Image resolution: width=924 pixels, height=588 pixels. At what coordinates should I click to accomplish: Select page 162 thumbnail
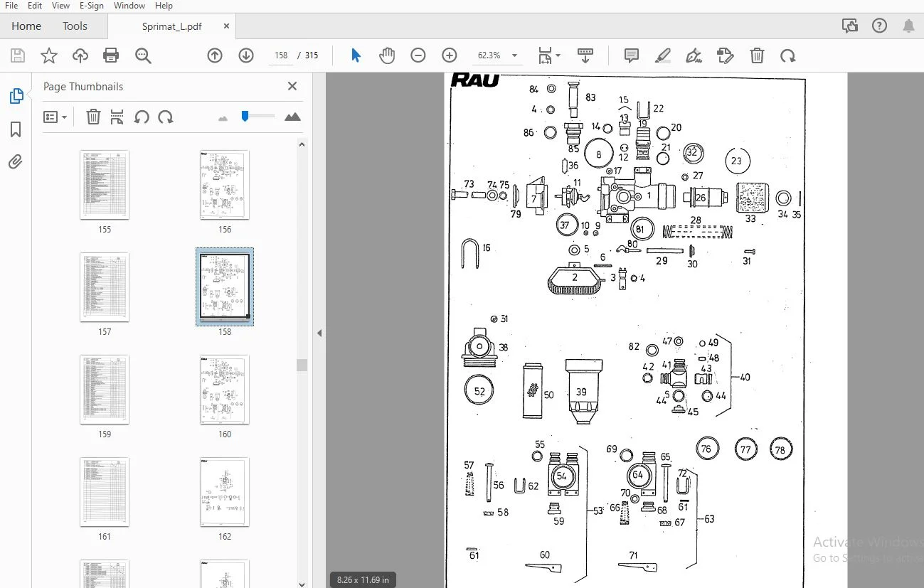pyautogui.click(x=225, y=492)
